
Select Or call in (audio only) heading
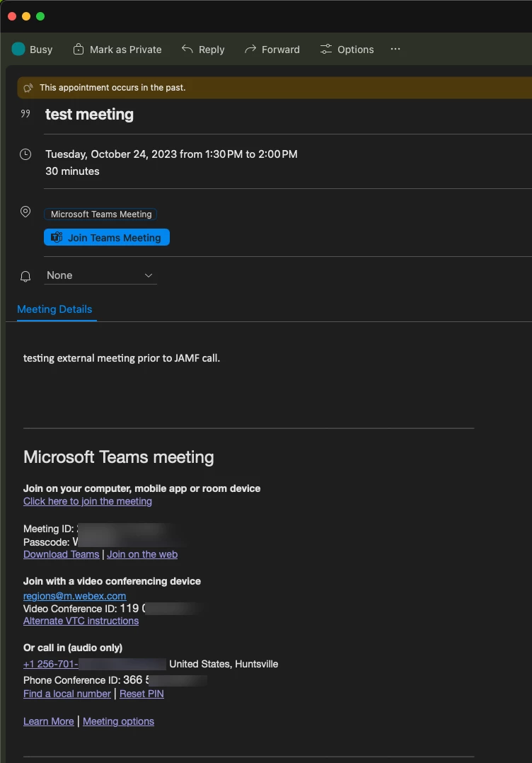[x=73, y=648]
